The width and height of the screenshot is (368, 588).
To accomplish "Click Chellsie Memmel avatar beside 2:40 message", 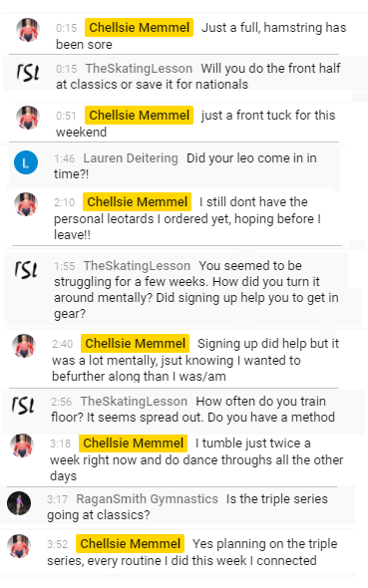I will tap(24, 346).
